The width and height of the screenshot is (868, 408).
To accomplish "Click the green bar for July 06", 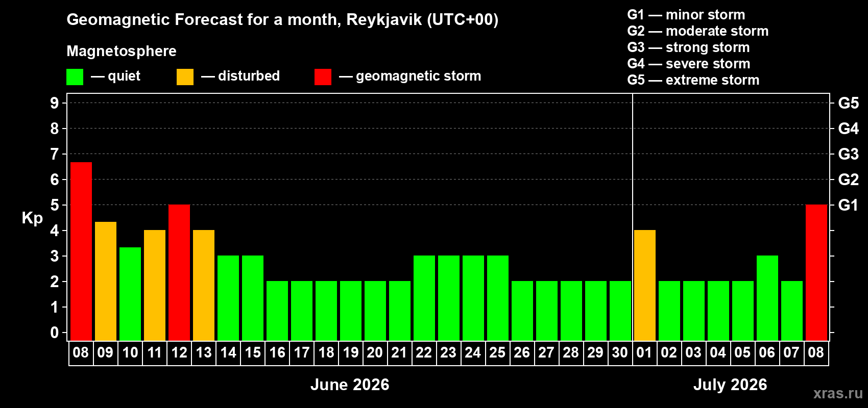I will point(767,298).
